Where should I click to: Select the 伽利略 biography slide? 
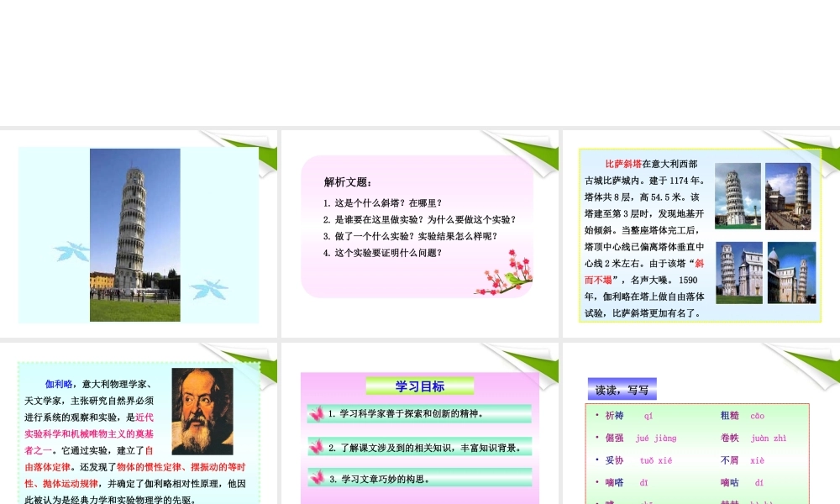[139, 423]
